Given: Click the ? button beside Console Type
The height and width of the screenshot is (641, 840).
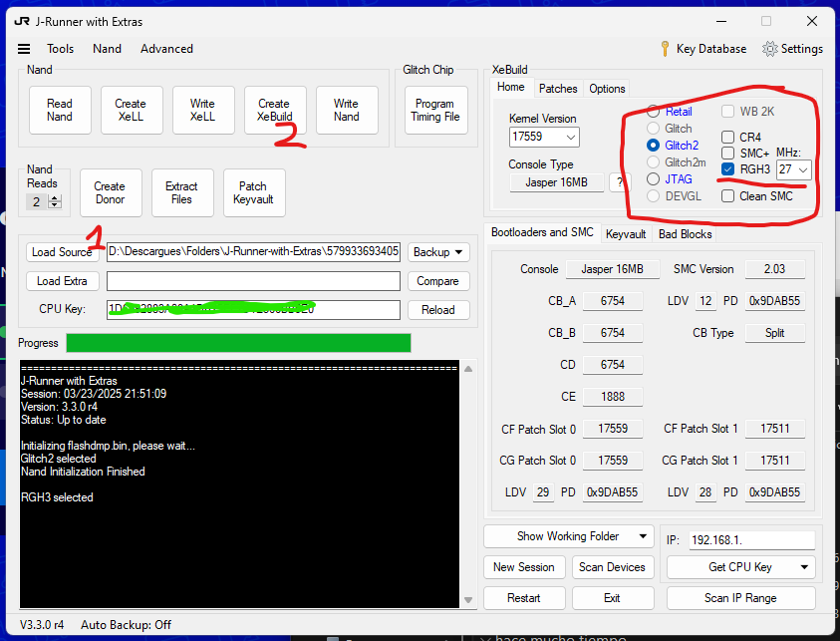Looking at the screenshot, I should (x=619, y=182).
